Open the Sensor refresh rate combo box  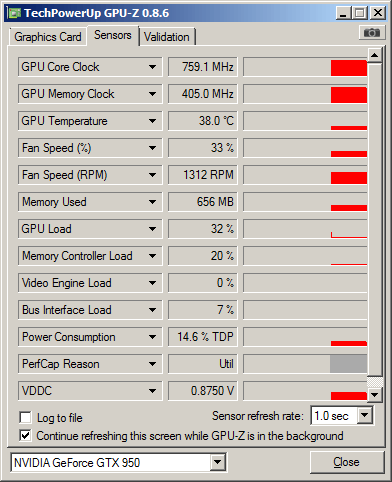342,416
